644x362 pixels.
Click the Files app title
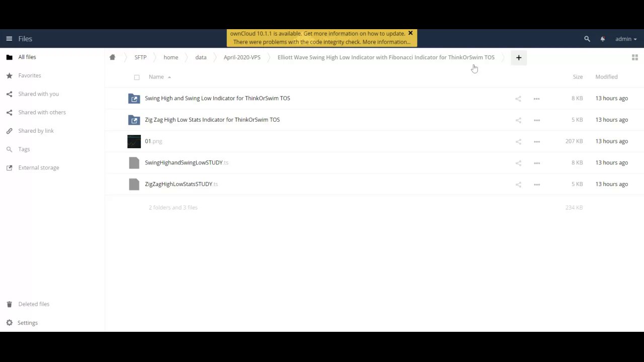pos(25,39)
